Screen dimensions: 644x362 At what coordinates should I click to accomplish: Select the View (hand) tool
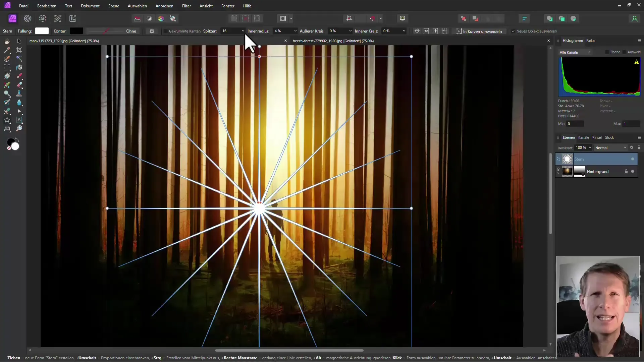(7, 41)
